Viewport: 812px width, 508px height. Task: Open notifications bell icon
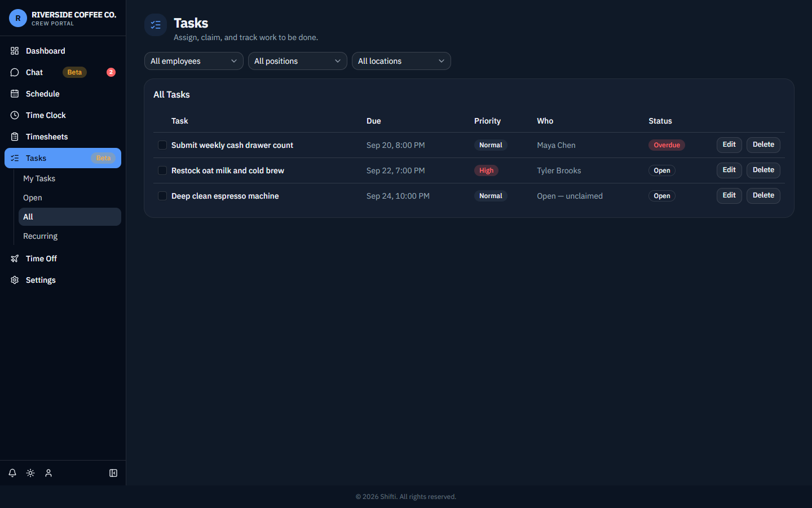(12, 473)
